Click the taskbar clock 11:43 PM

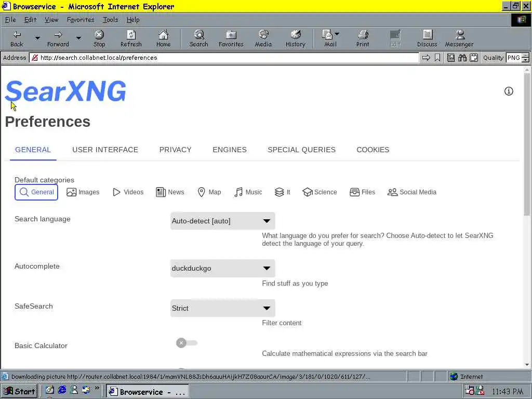(507, 392)
